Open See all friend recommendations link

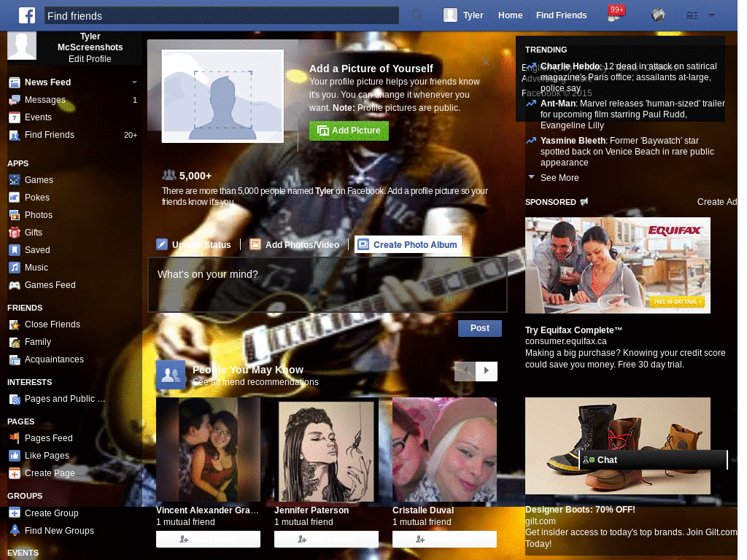pyautogui.click(x=255, y=382)
